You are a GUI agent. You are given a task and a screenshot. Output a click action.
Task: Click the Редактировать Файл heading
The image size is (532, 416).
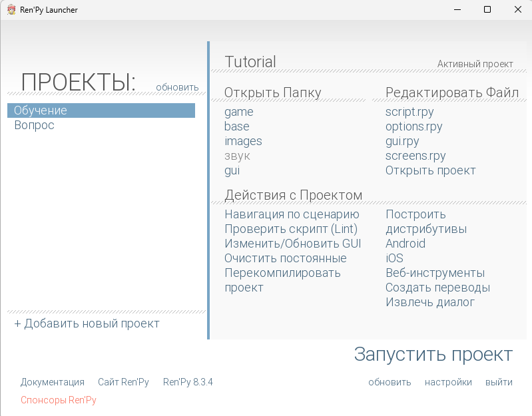pyautogui.click(x=452, y=93)
